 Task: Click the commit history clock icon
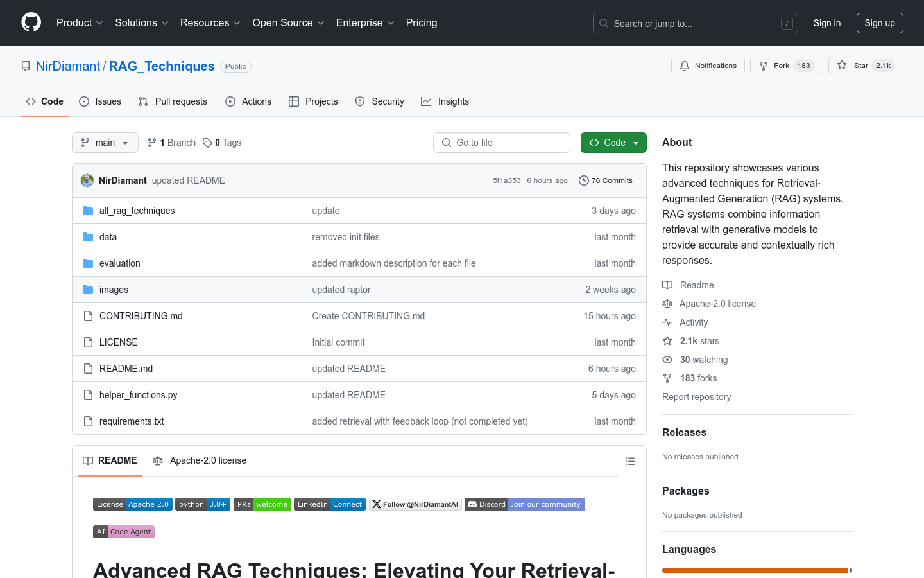(584, 180)
